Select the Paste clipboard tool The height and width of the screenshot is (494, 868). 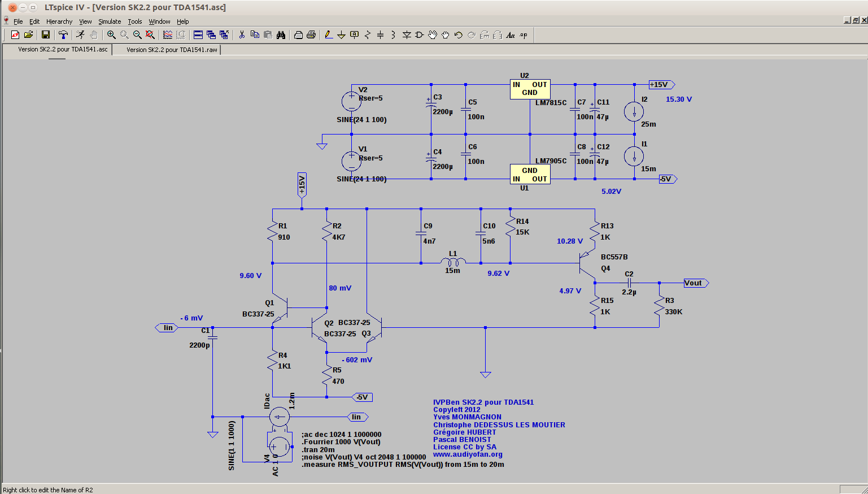point(268,34)
